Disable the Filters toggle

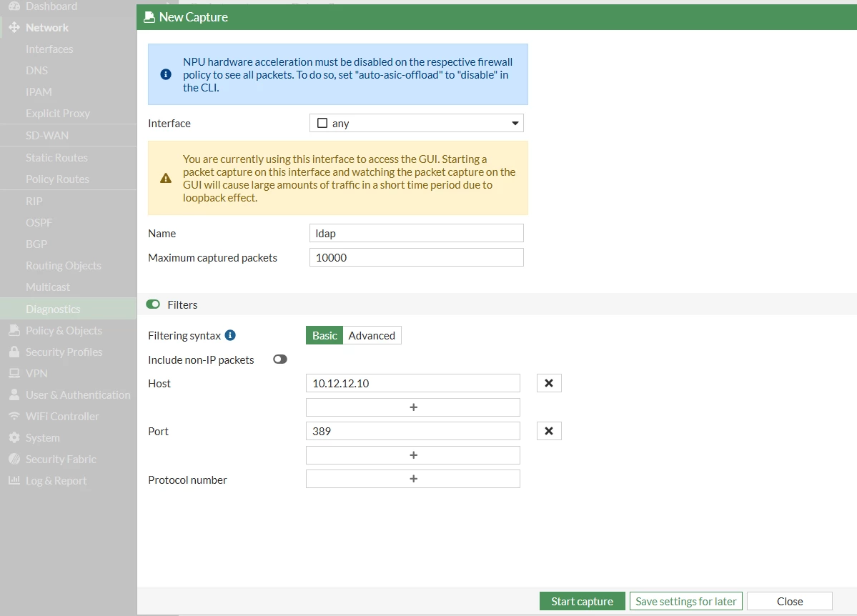(x=153, y=304)
